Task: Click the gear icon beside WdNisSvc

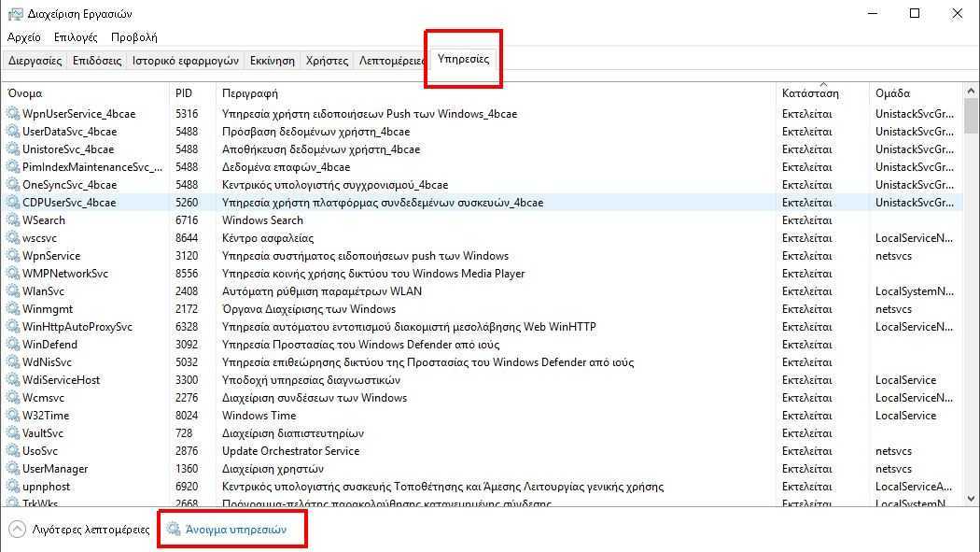Action: click(13, 362)
